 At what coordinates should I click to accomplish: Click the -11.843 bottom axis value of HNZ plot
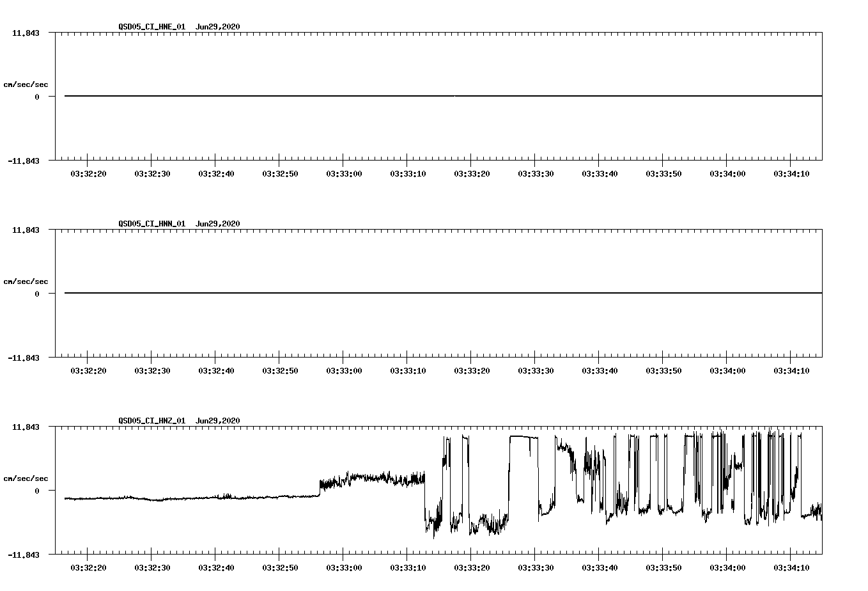[x=24, y=555]
